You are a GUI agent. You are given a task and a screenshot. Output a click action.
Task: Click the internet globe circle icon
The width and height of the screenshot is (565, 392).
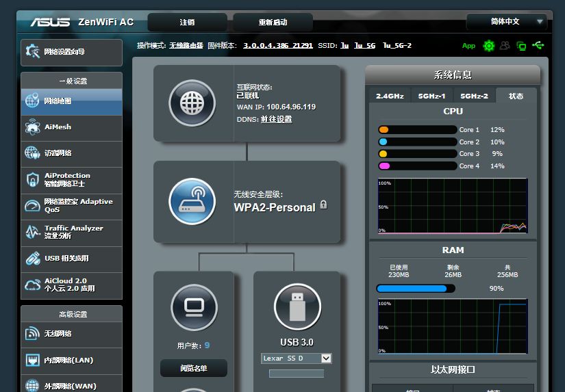(192, 103)
